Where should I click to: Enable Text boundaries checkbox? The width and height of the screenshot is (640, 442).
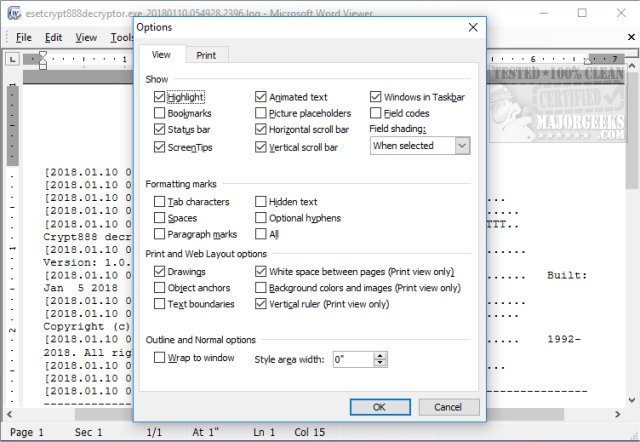(x=159, y=304)
